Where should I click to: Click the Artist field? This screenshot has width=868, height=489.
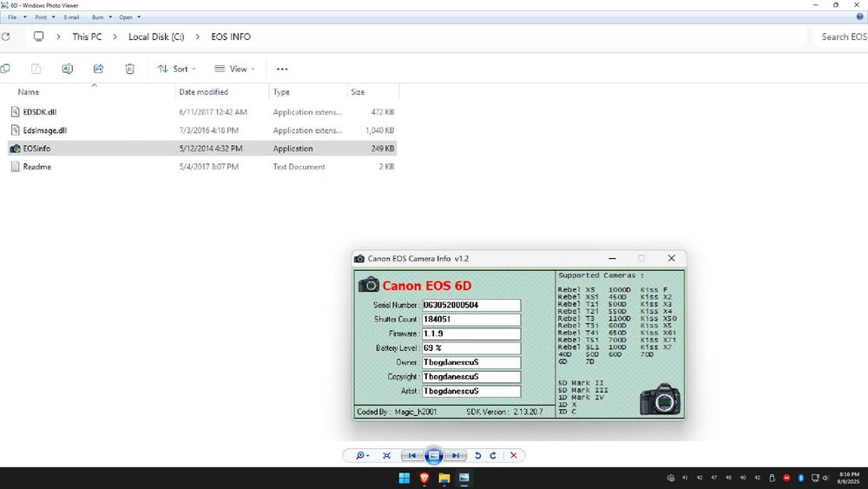(x=471, y=391)
